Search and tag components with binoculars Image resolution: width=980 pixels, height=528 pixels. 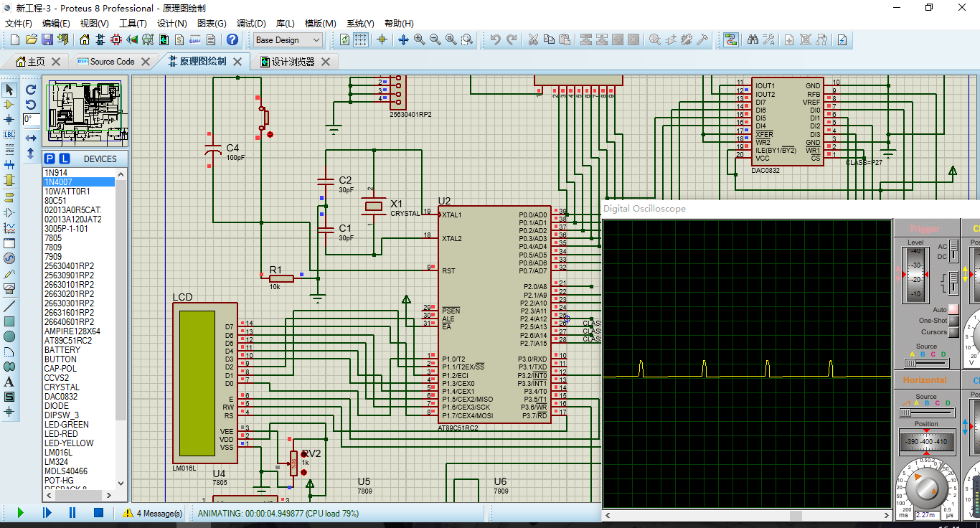[x=753, y=40]
